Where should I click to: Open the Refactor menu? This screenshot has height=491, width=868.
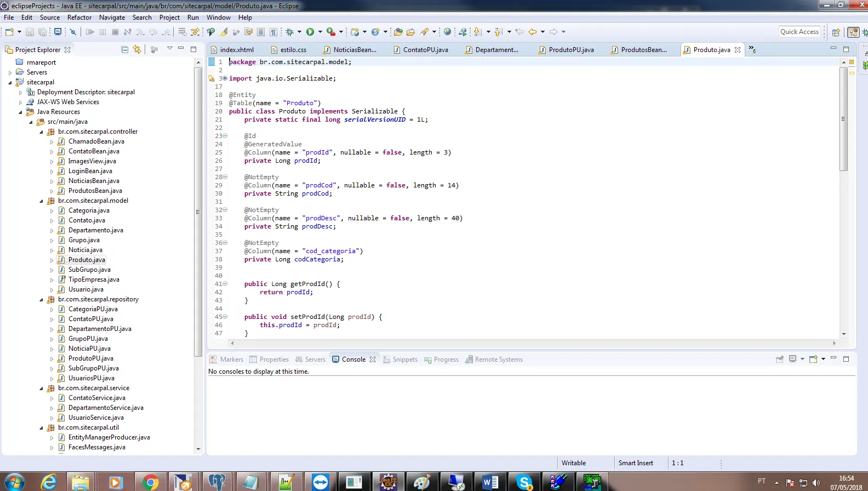tap(79, 18)
